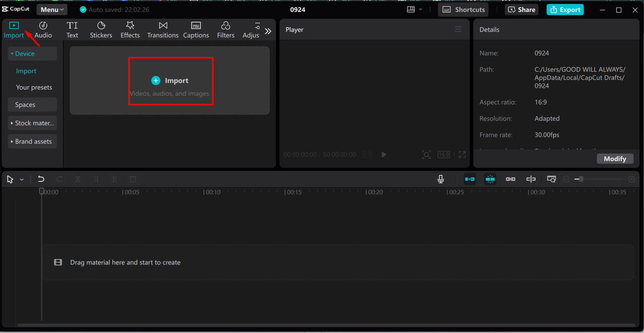
Task: Open the Shortcuts panel
Action: pos(463,10)
